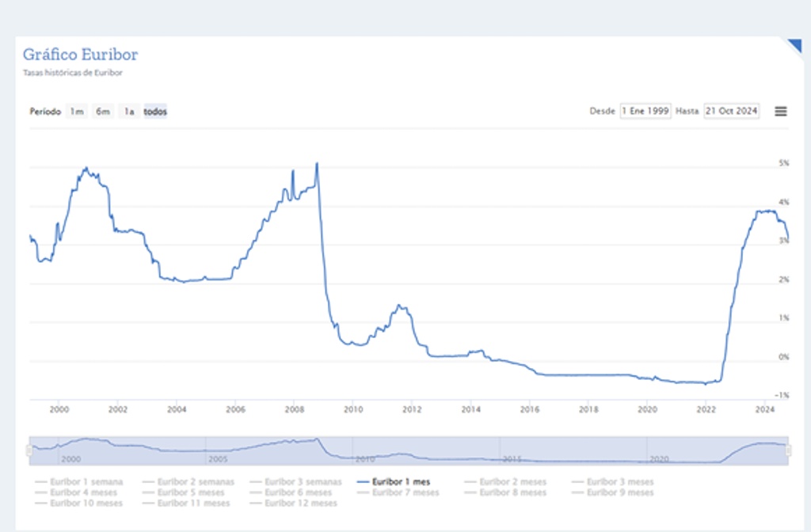The width and height of the screenshot is (811, 532).
Task: Grab the navigator's right range handle
Action: click(x=788, y=450)
